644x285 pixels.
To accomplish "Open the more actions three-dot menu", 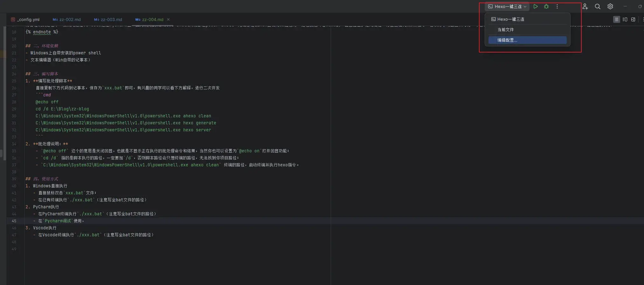I will [x=557, y=6].
